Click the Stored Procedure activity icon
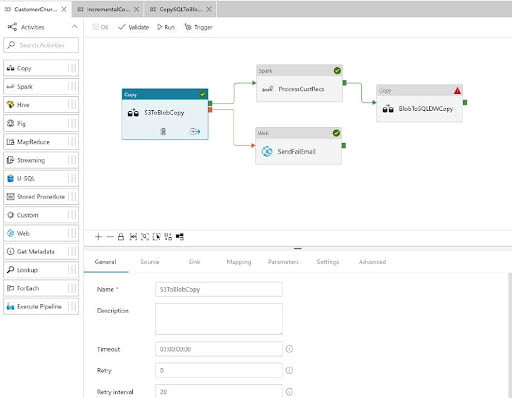The image size is (512, 398). click(x=10, y=197)
